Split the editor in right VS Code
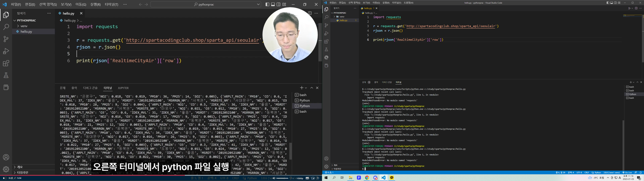The image size is (644, 181). click(x=636, y=8)
